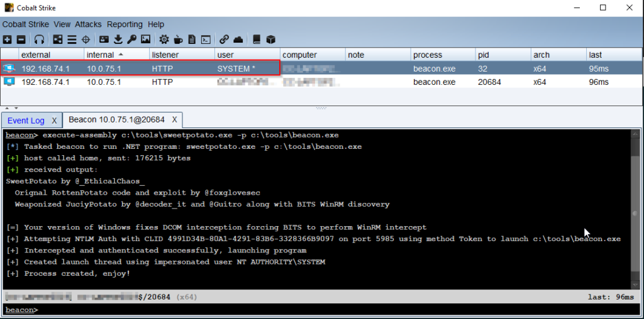Click the cube about icon in toolbar
This screenshot has height=319, width=644.
coord(270,40)
